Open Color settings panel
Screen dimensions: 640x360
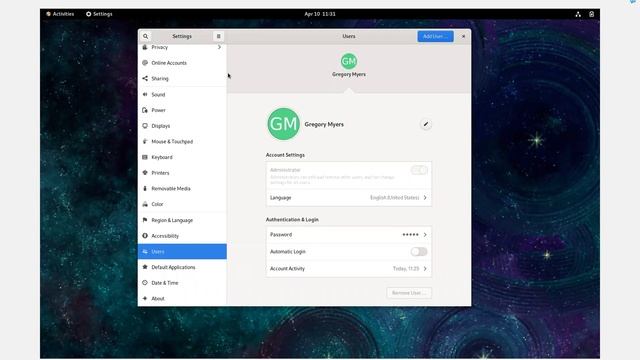(x=182, y=204)
